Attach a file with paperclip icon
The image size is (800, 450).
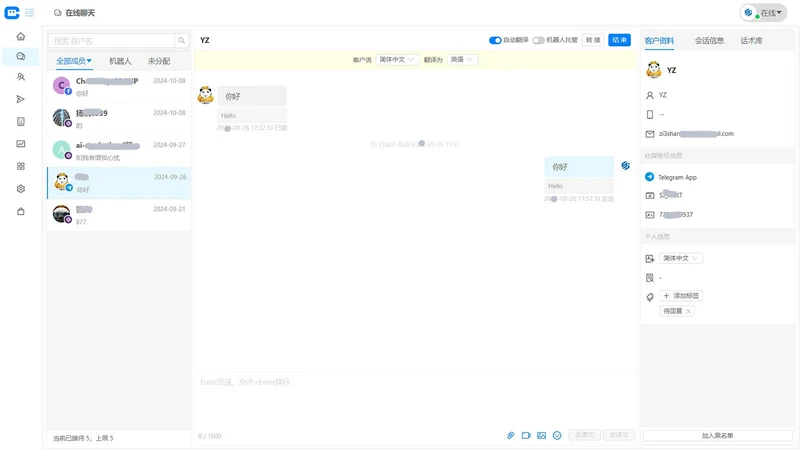click(x=511, y=435)
